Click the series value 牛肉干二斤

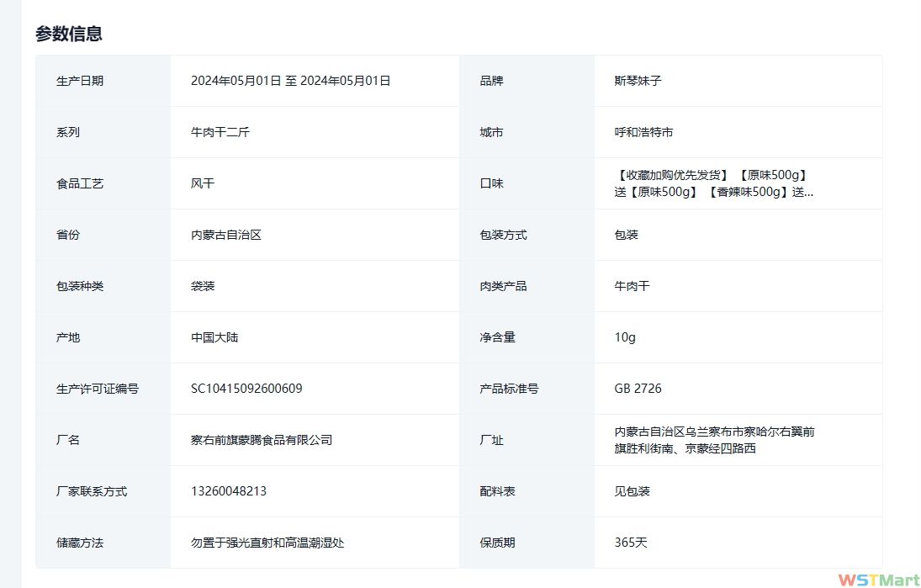pos(220,132)
